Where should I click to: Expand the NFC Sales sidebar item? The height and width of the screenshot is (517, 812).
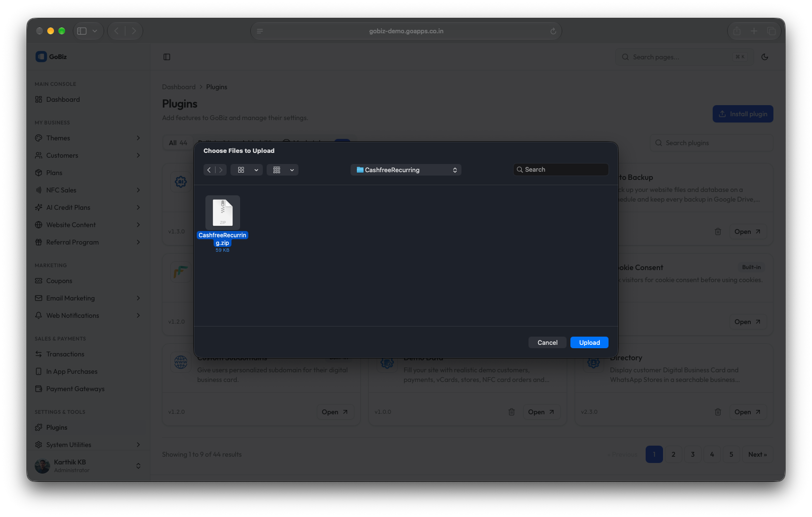89,190
